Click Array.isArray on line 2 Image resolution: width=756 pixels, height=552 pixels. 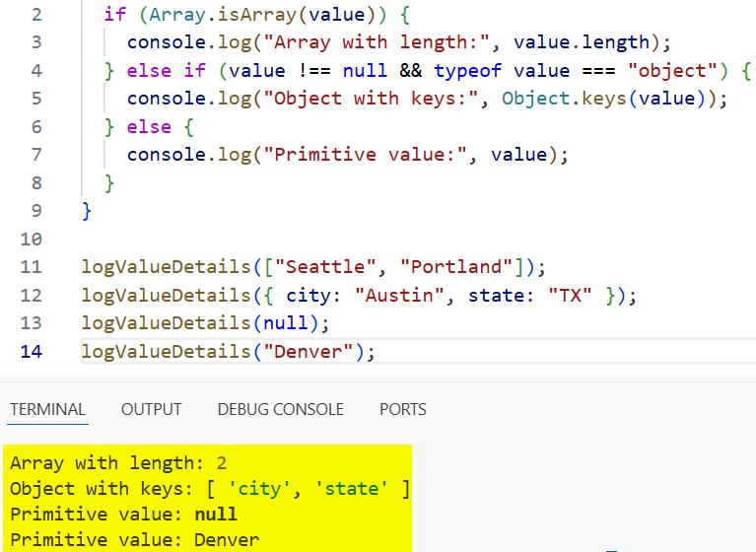click(x=223, y=15)
